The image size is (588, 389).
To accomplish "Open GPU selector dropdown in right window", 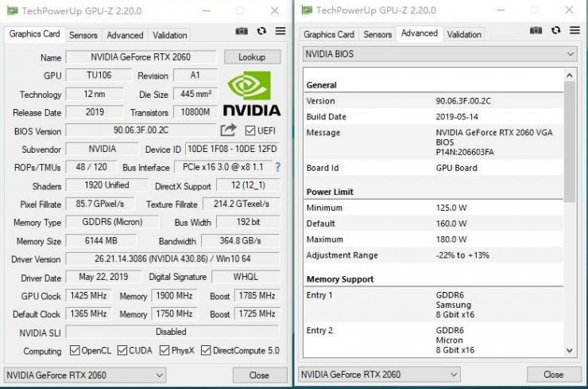I will 380,375.
